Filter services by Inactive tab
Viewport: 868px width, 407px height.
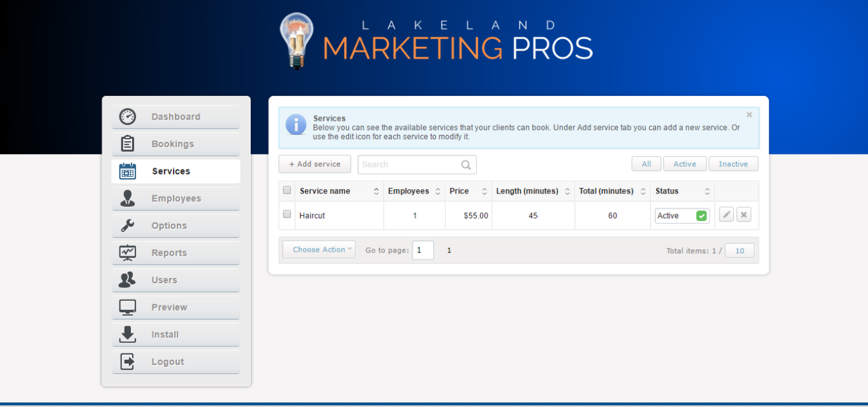point(733,164)
